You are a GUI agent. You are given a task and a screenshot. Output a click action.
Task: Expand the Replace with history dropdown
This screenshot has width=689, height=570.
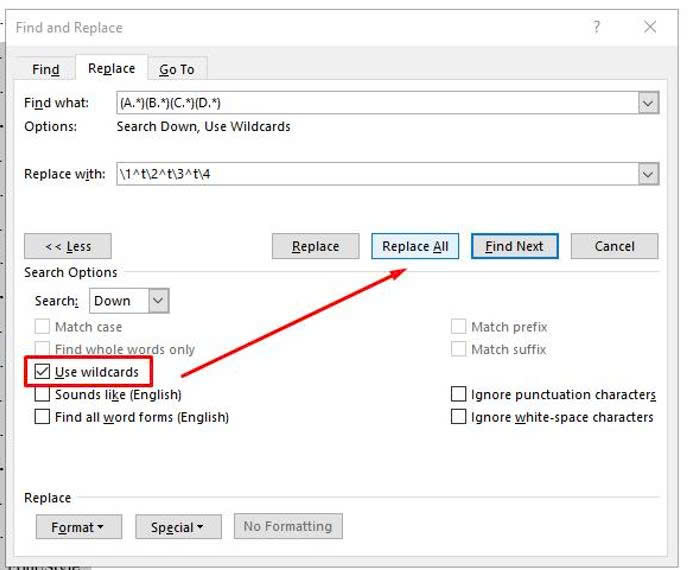[648, 174]
